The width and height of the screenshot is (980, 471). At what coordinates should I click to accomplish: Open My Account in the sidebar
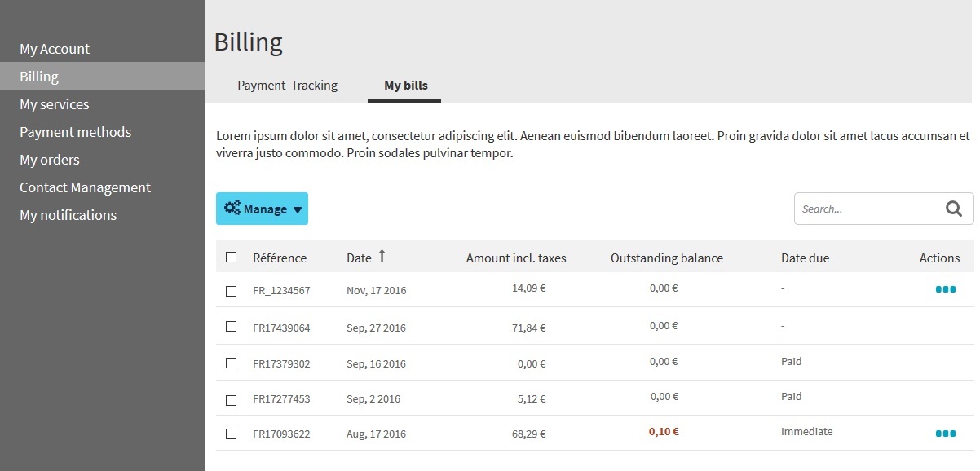tap(55, 49)
